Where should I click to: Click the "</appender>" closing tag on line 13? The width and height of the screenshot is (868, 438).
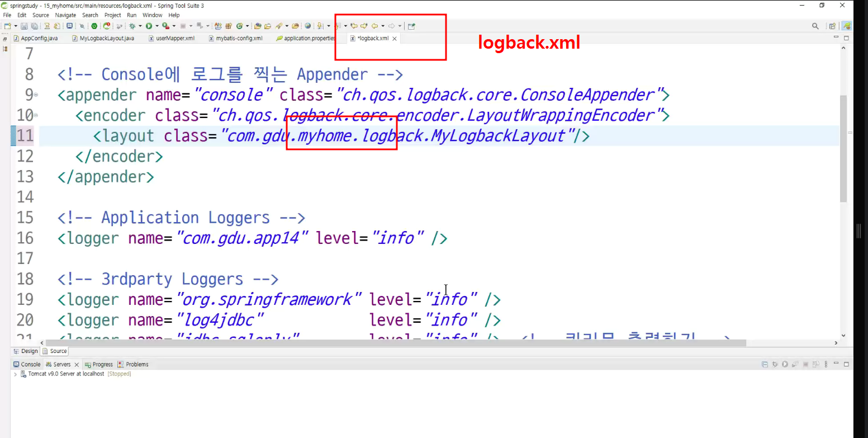(x=106, y=177)
